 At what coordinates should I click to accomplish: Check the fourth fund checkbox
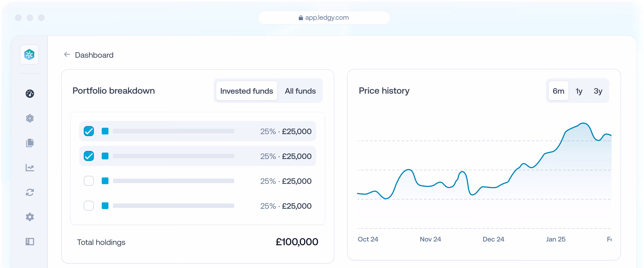(89, 206)
